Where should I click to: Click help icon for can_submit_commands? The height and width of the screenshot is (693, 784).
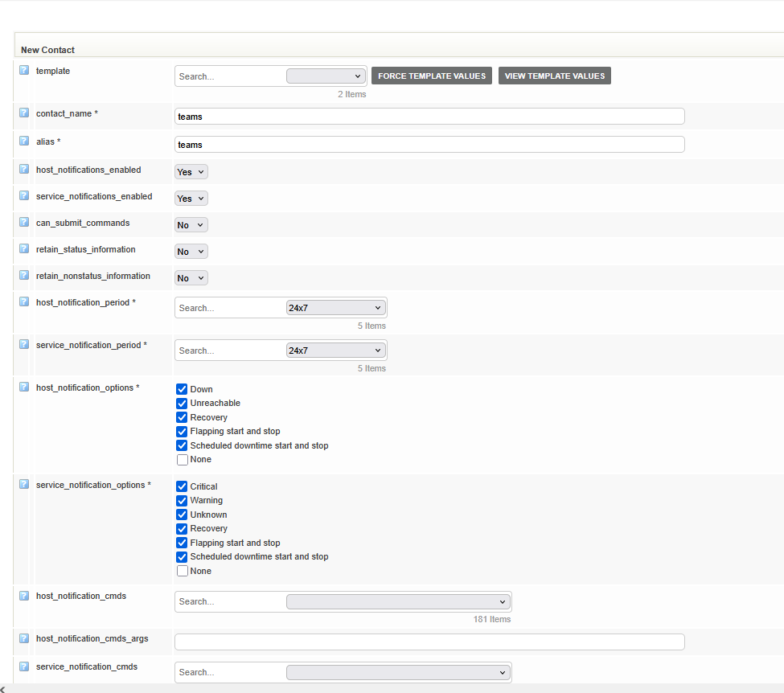(x=24, y=222)
